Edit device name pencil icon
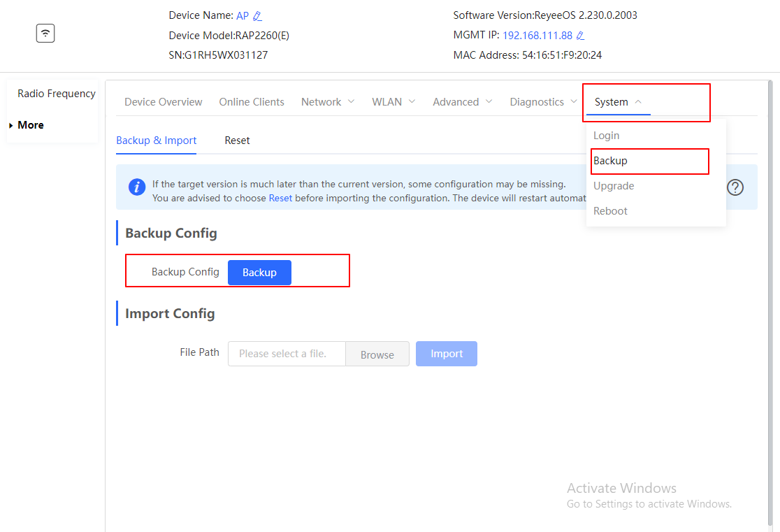The height and width of the screenshot is (532, 780). [x=257, y=16]
